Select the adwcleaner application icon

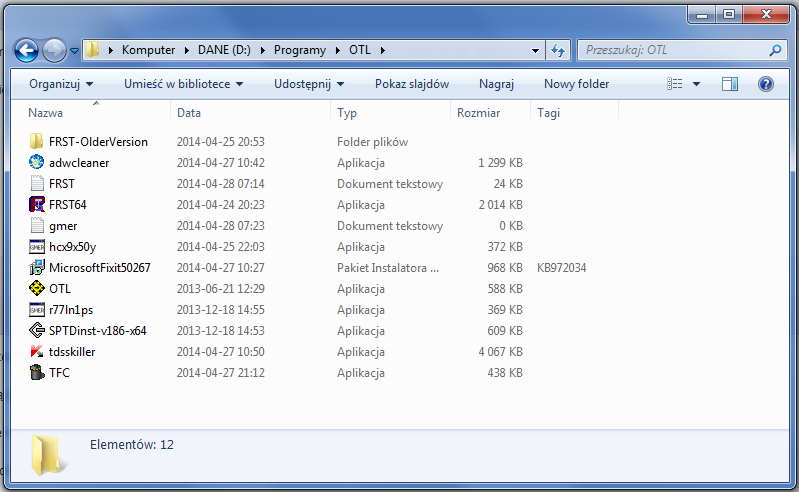37,162
